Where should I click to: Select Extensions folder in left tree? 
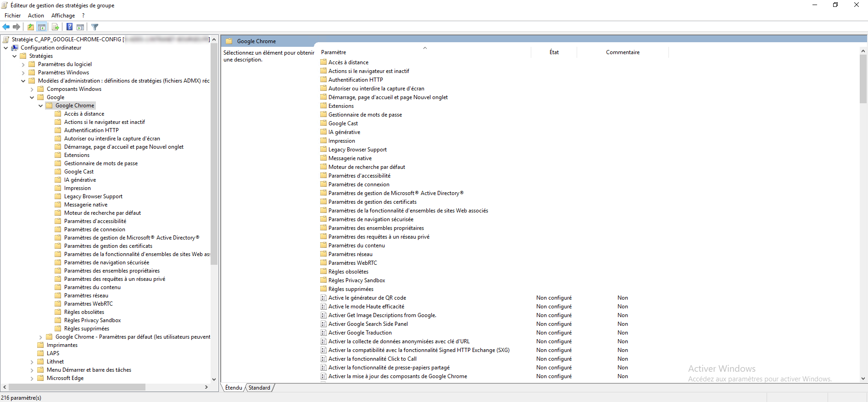pos(77,155)
